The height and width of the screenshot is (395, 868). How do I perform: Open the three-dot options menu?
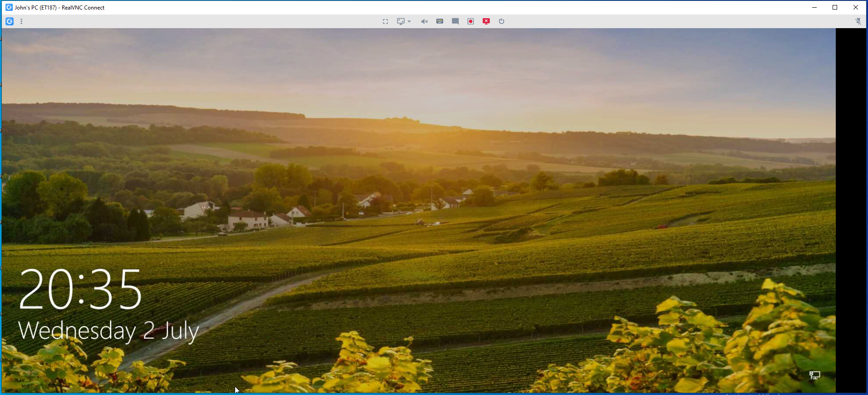21,21
